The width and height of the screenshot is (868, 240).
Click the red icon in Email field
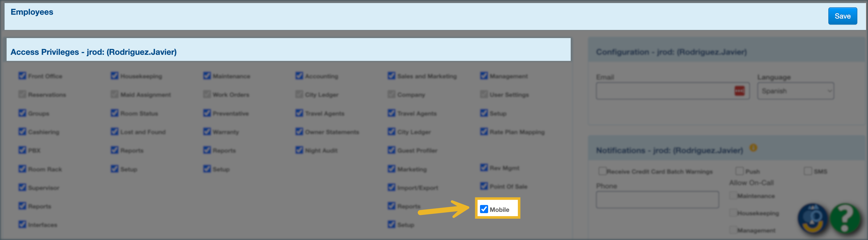[739, 91]
